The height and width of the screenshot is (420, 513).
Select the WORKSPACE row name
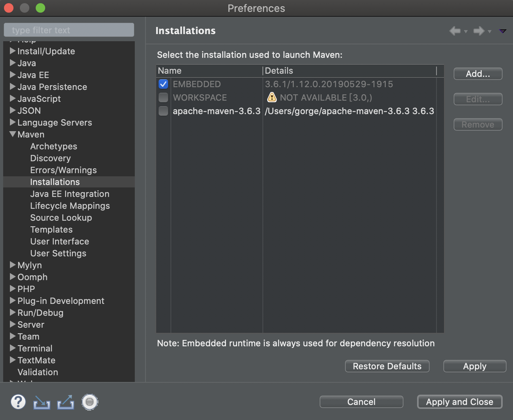click(200, 97)
